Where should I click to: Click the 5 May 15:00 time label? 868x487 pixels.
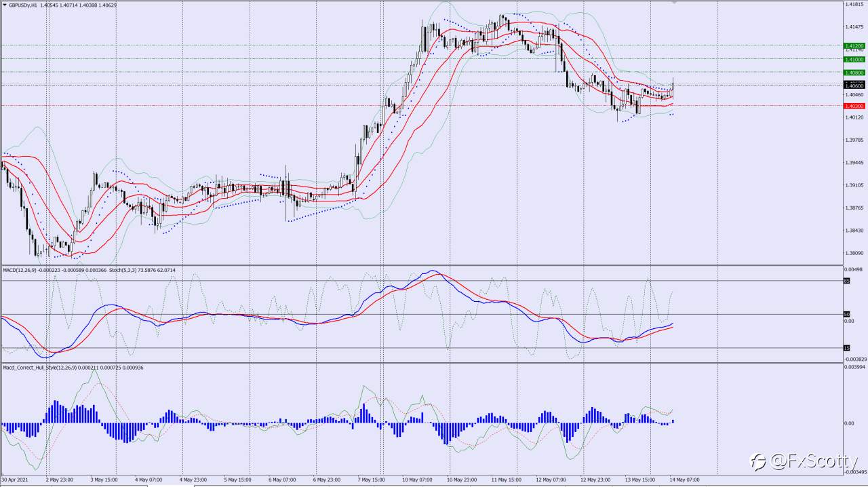tap(238, 480)
